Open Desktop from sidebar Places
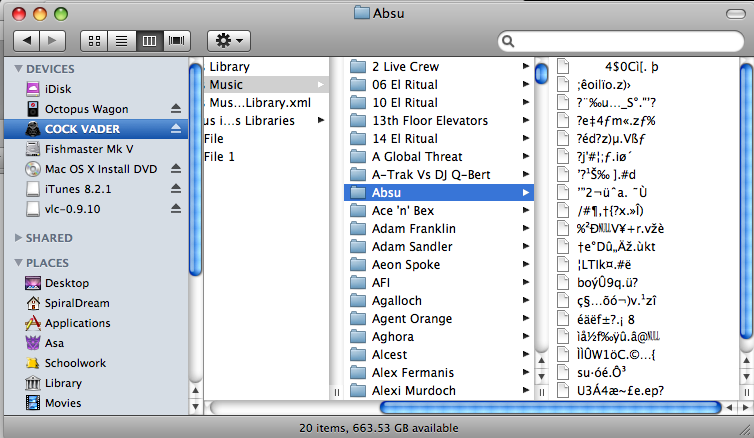Image resolution: width=754 pixels, height=438 pixels. pos(95,283)
